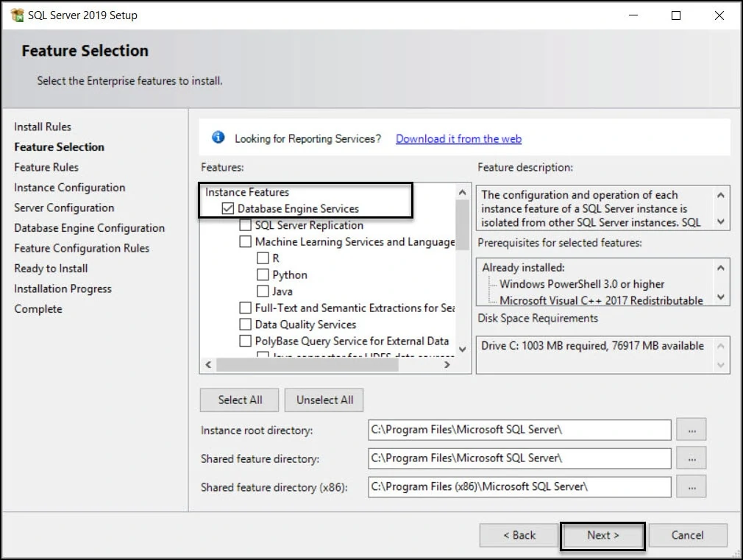Click the Instance root directory path field
The height and width of the screenshot is (560, 743).
(520, 430)
